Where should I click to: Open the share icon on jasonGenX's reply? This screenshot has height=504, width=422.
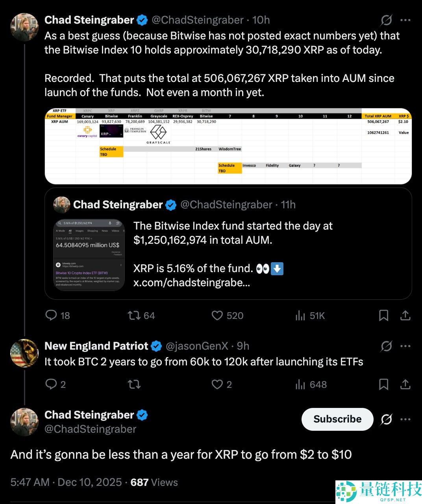(x=405, y=384)
